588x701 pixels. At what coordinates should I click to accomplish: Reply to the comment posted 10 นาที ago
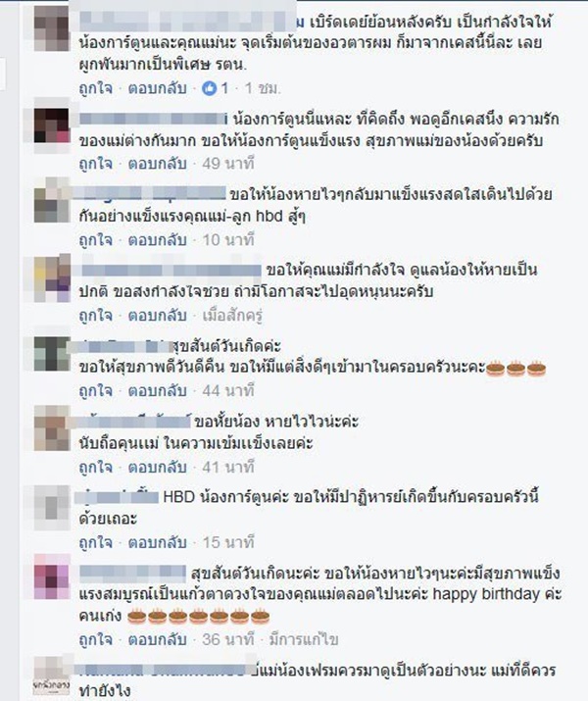click(x=157, y=240)
